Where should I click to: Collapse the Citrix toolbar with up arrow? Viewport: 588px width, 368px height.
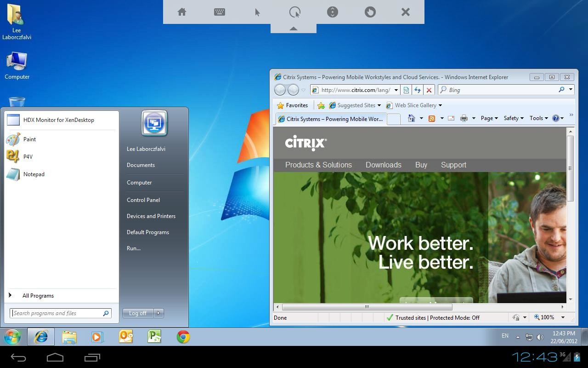(x=294, y=29)
